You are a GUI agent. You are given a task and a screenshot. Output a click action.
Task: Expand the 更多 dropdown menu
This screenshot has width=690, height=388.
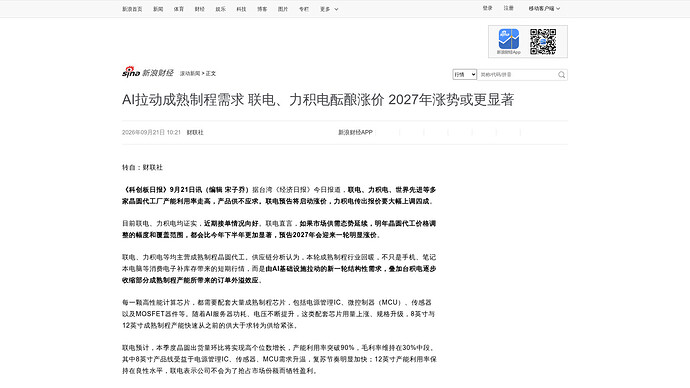[329, 9]
